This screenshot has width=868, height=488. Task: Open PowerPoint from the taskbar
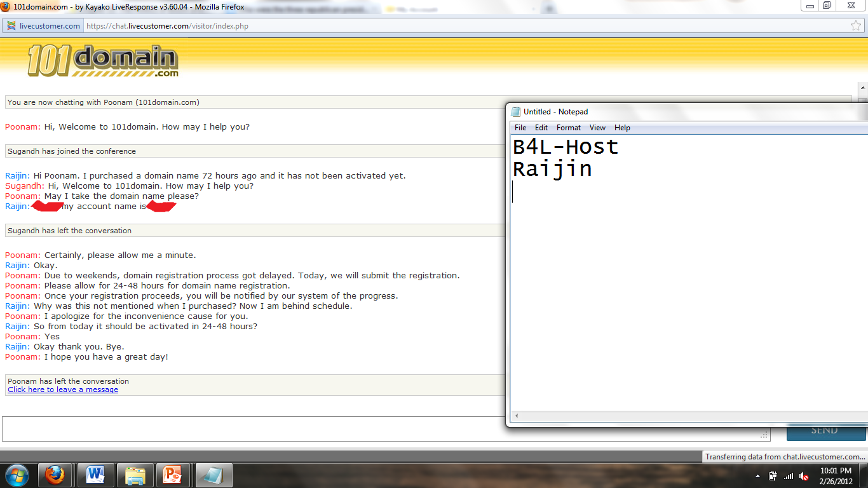click(x=173, y=475)
